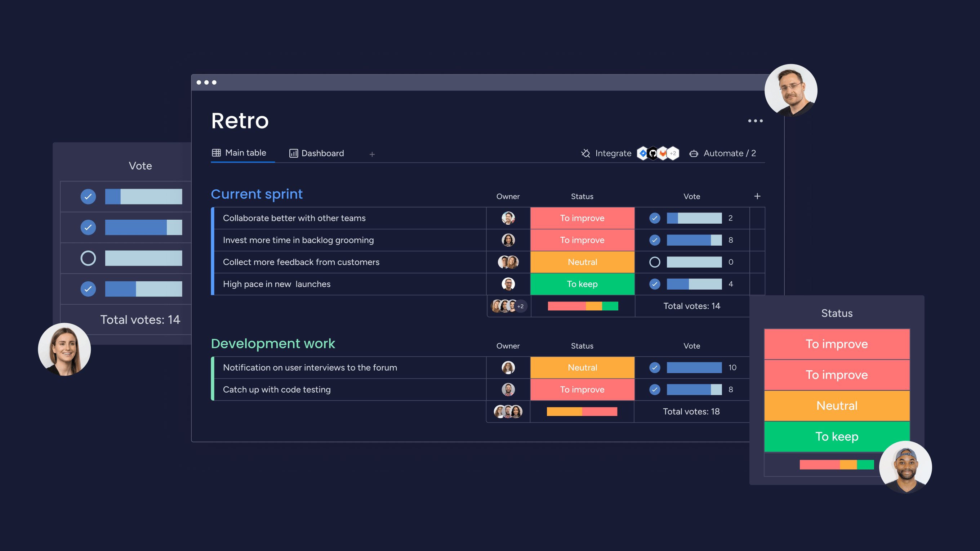
Task: Click add new tab plus button
Action: click(371, 153)
